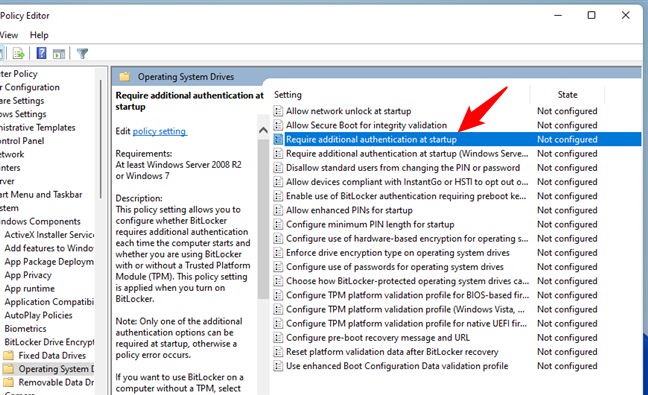Click folder icon in Operating System Drives header

(x=125, y=76)
